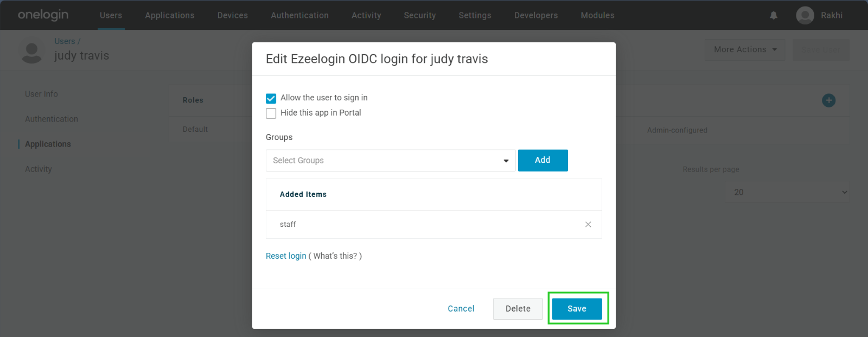Click the Admin-configured cell
The image size is (868, 337).
point(677,130)
